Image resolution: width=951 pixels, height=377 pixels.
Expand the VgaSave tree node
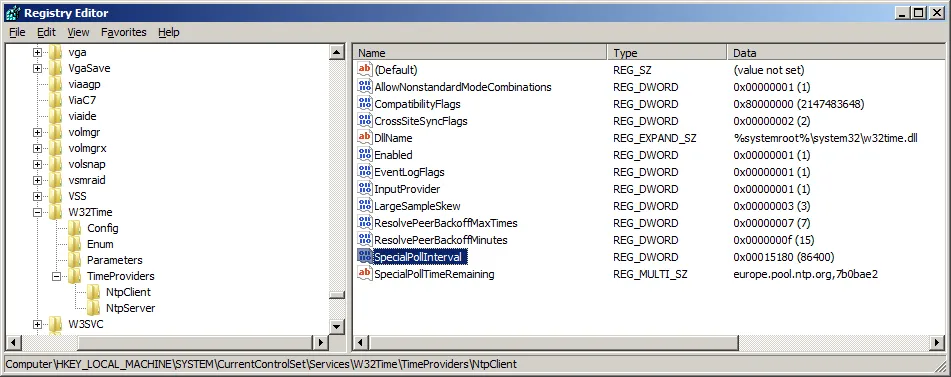point(38,68)
